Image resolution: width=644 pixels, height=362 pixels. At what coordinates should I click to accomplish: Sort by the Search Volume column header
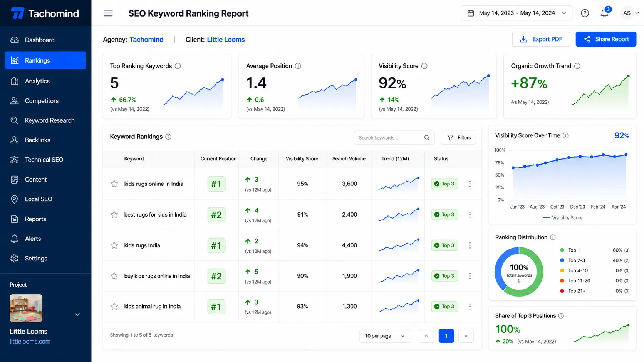[349, 158]
